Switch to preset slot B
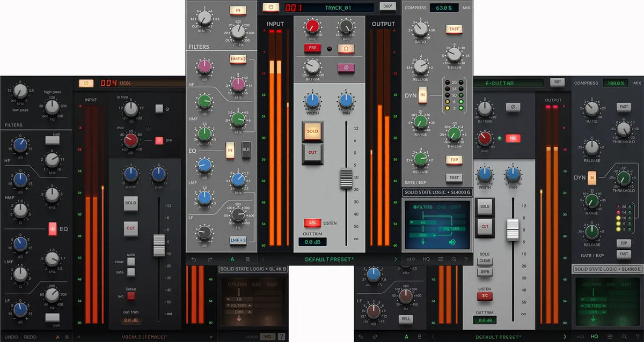 [x=247, y=259]
